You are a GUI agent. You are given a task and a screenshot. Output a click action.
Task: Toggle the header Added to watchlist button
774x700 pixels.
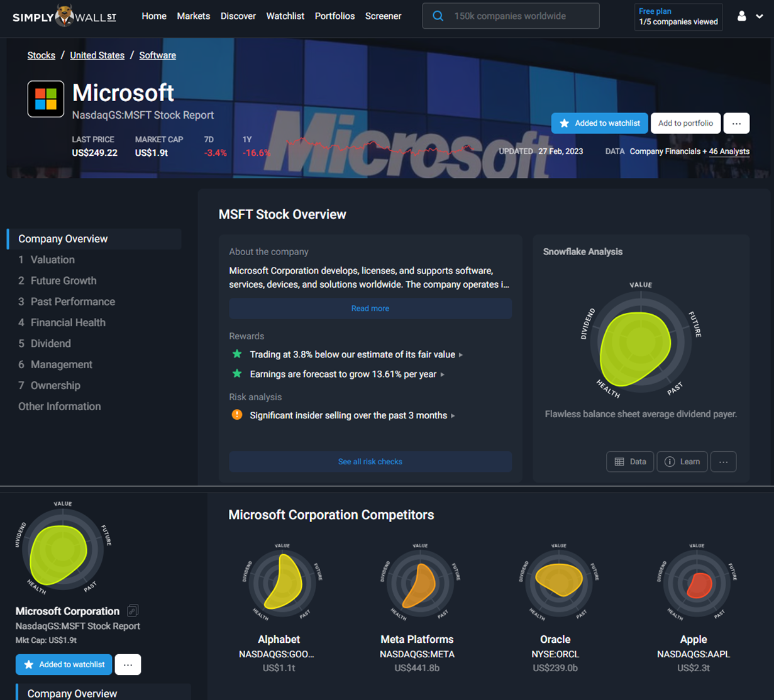(x=600, y=123)
